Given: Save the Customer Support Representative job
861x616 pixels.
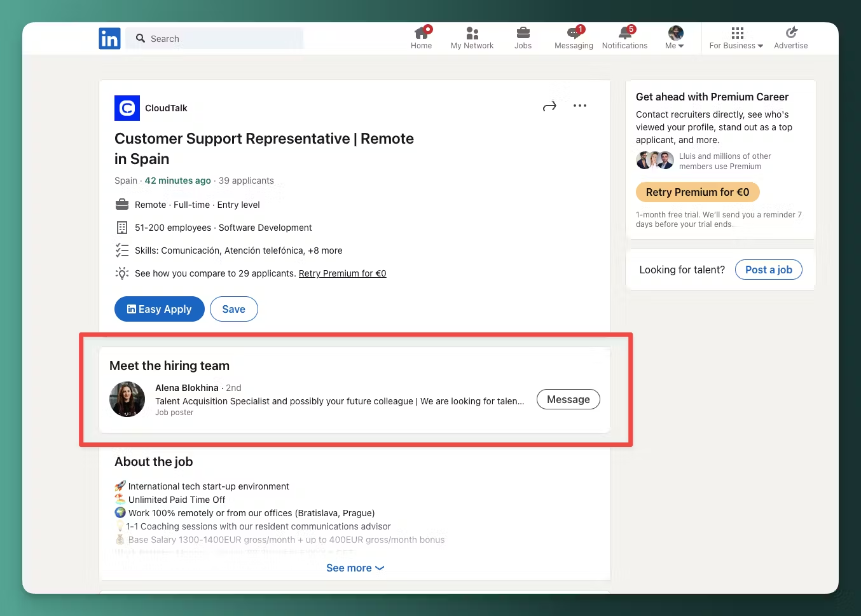Looking at the screenshot, I should [x=233, y=309].
